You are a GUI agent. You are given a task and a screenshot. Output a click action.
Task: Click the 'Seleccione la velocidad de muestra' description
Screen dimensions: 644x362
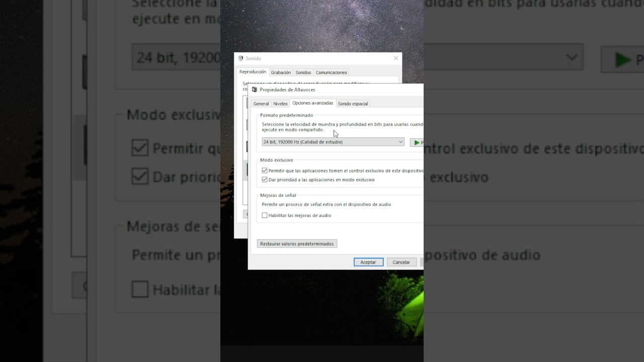(x=343, y=127)
